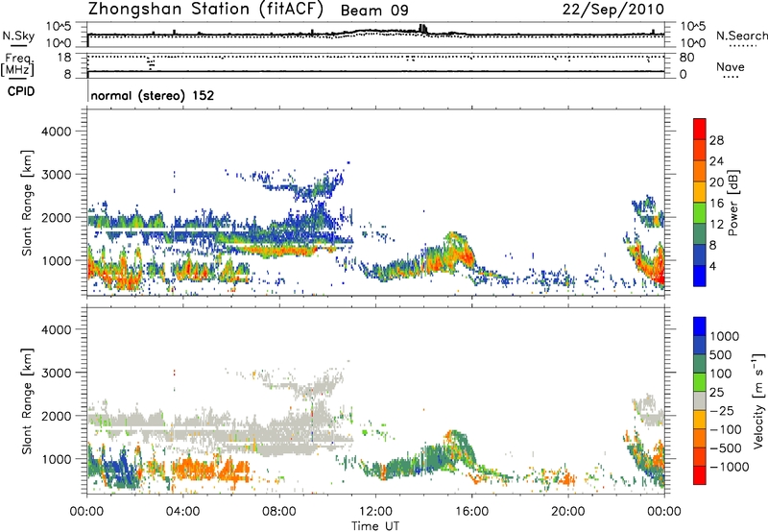
Task: Click the right '10^0' noise axis label
Action: (x=692, y=43)
